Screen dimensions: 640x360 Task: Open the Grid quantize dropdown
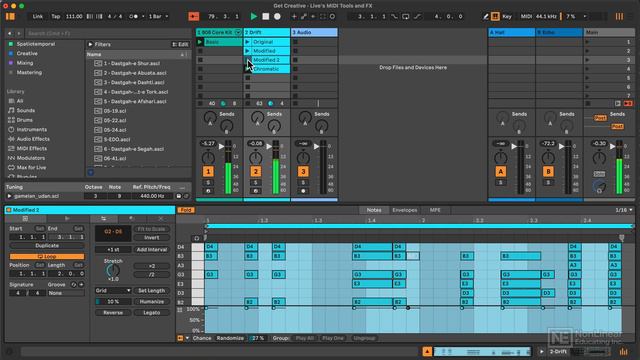pos(113,291)
